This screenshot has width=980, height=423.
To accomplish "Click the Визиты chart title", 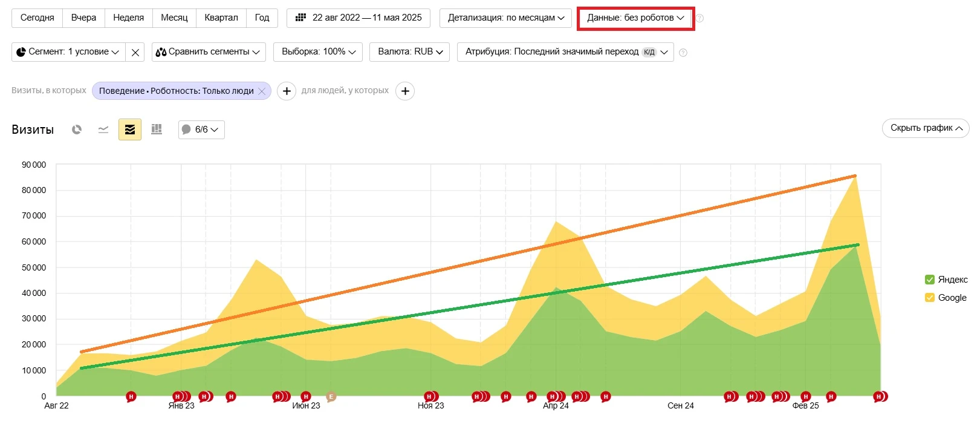I will [33, 130].
